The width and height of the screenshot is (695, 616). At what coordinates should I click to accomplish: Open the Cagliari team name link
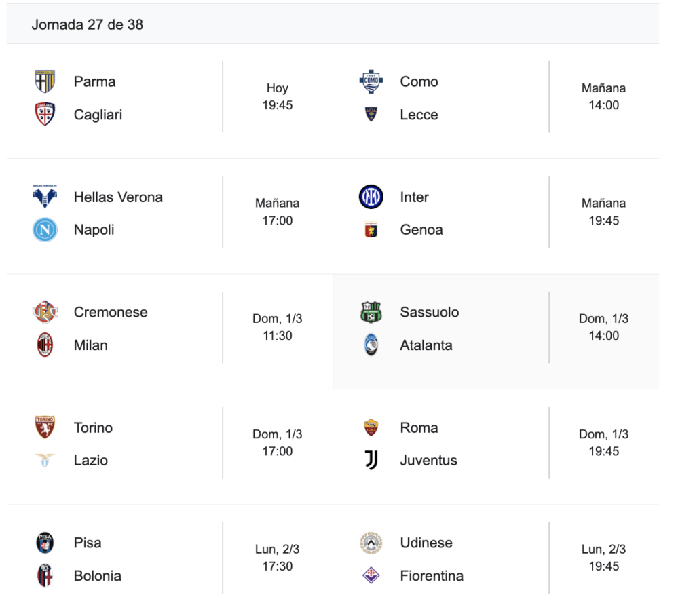point(98,115)
